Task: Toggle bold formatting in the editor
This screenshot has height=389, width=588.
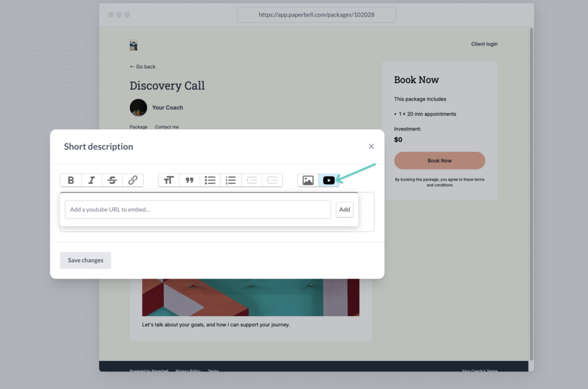Action: [71, 180]
